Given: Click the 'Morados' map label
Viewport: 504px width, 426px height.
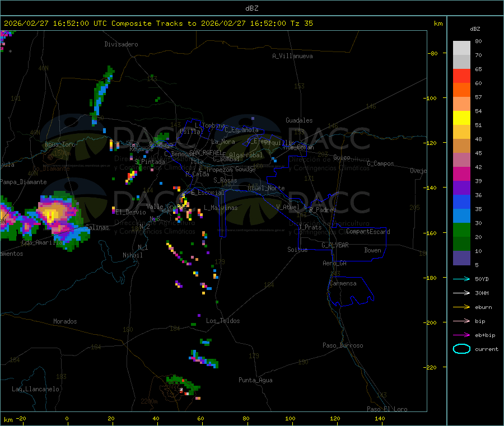Looking at the screenshot, I should [65, 321].
